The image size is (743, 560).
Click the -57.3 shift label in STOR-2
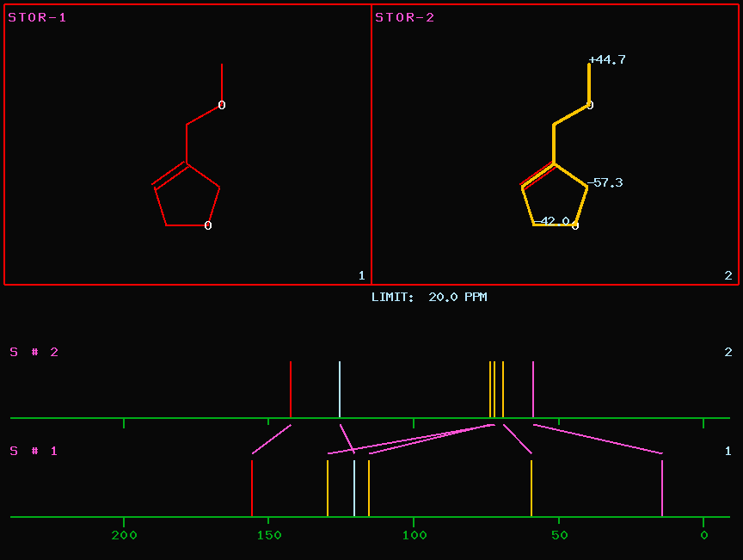605,182
